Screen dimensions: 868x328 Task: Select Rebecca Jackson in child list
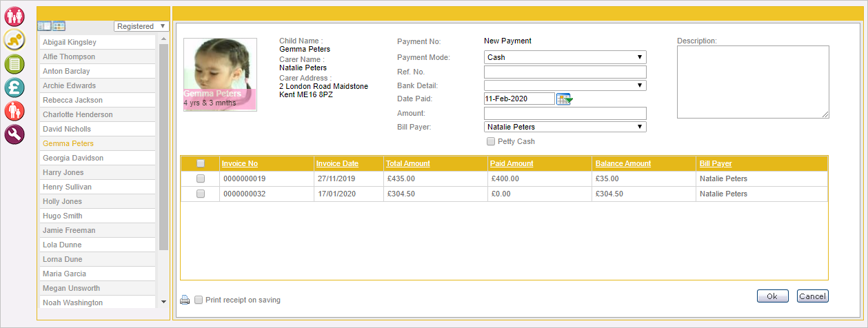pos(97,100)
